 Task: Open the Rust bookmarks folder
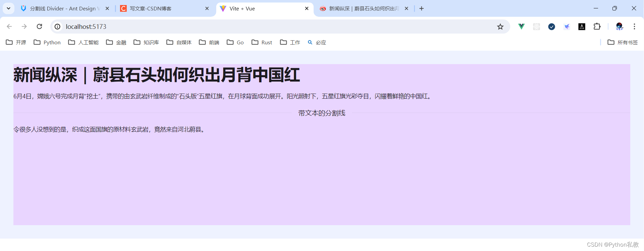(x=262, y=42)
